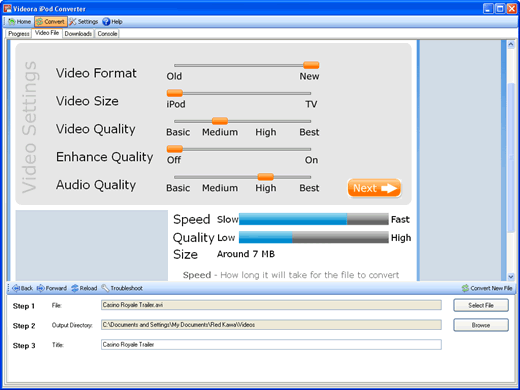Click the Around 7 MB size text
The width and height of the screenshot is (520, 390).
(246, 254)
